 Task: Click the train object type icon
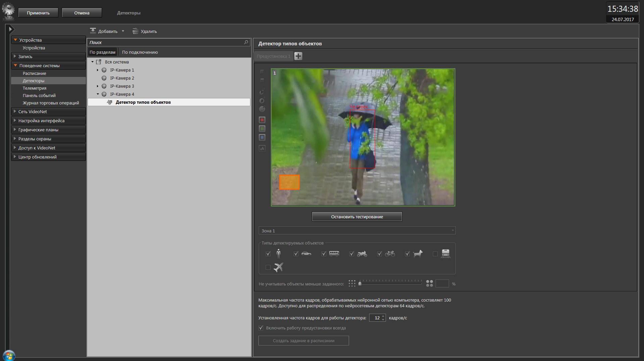pos(446,254)
